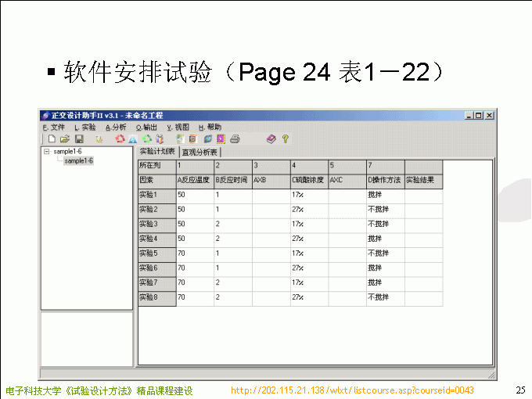Viewport: 532px width, 399px height.
Task: Click the Open folder toolbar icon
Action: tap(64, 139)
